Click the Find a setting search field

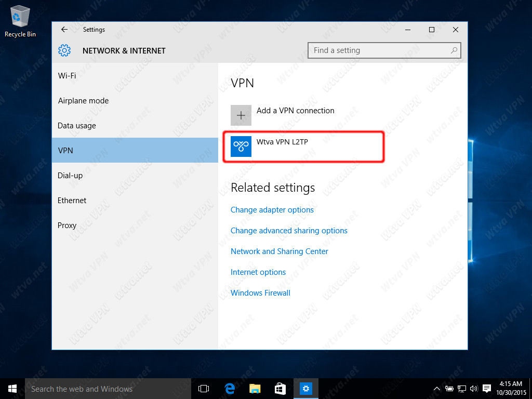(x=384, y=50)
